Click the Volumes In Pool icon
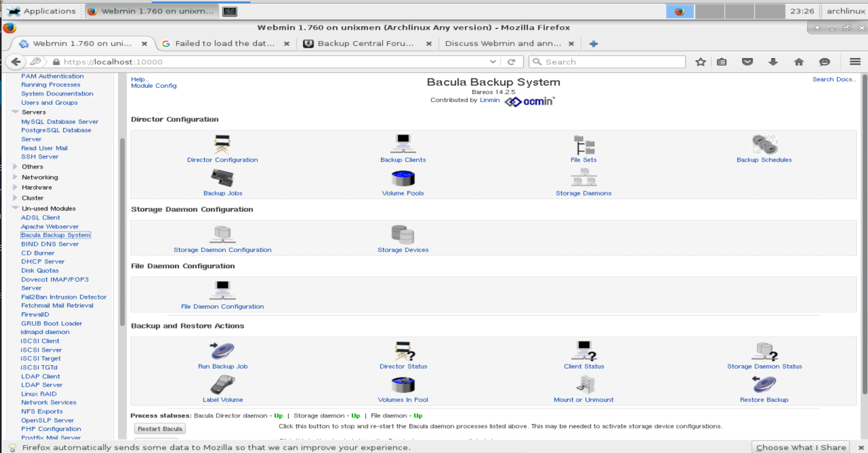This screenshot has height=453, width=868. click(403, 384)
